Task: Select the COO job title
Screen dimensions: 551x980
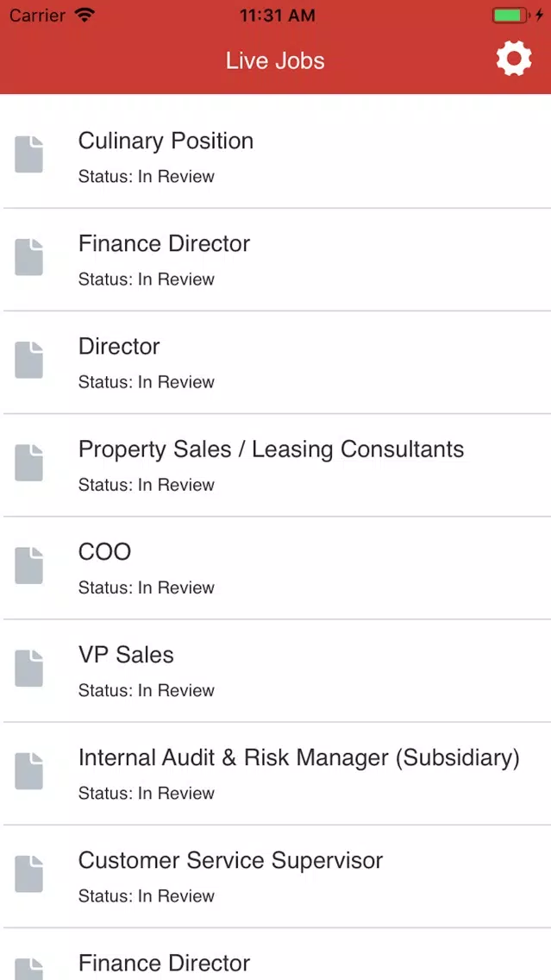Action: [x=104, y=552]
